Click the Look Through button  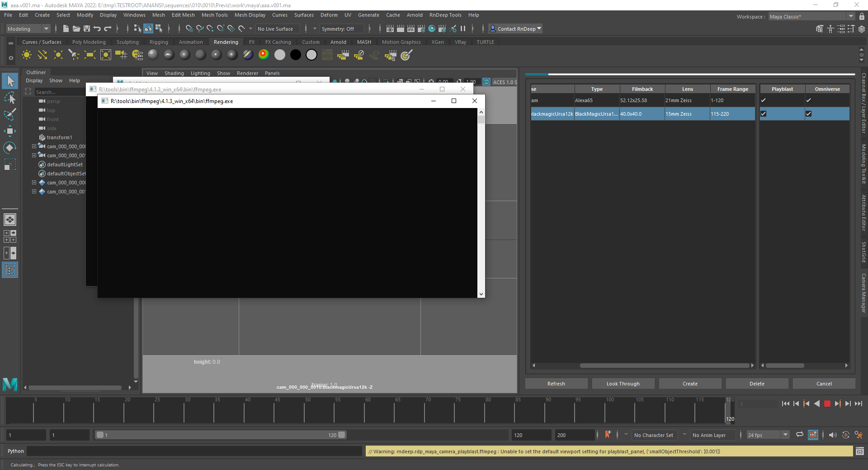623,384
